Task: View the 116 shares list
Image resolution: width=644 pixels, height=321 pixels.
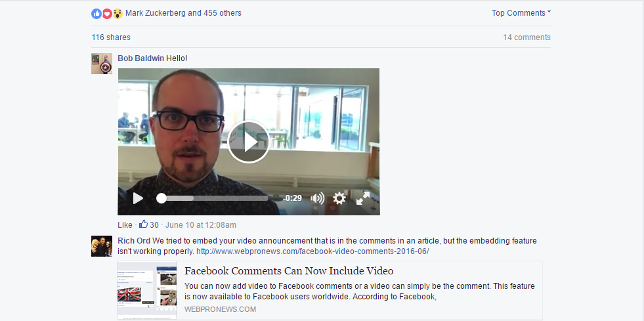Action: pyautogui.click(x=111, y=37)
